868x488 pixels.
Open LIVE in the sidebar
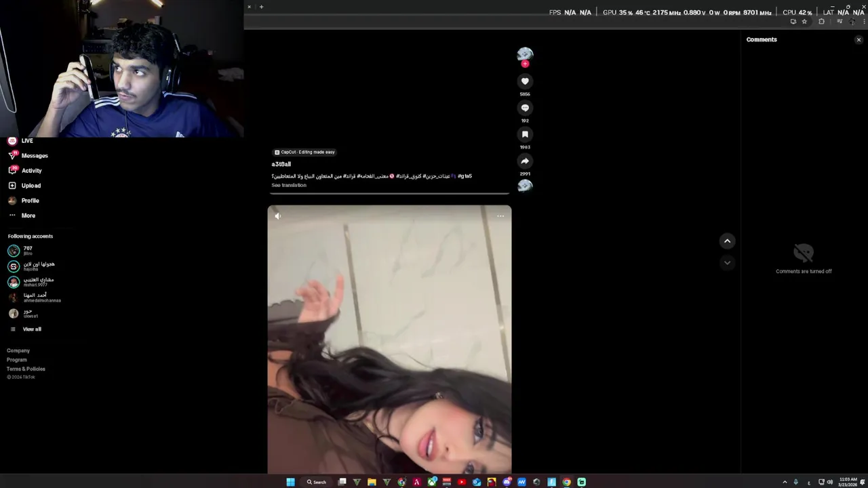(x=20, y=141)
